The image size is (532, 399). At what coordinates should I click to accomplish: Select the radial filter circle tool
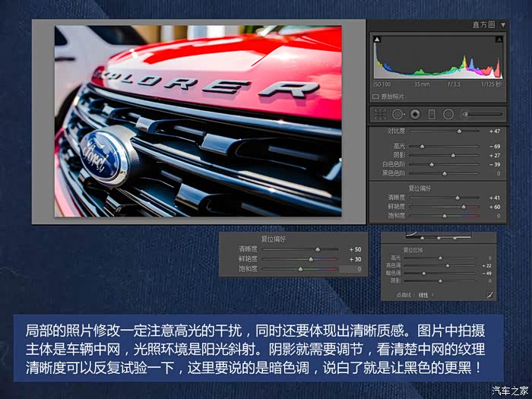pos(448,114)
